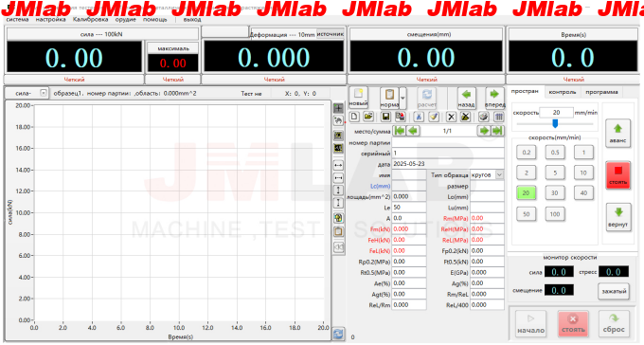644x345 pixels.
Task: Click the columns settings icon
Action: tap(498, 117)
